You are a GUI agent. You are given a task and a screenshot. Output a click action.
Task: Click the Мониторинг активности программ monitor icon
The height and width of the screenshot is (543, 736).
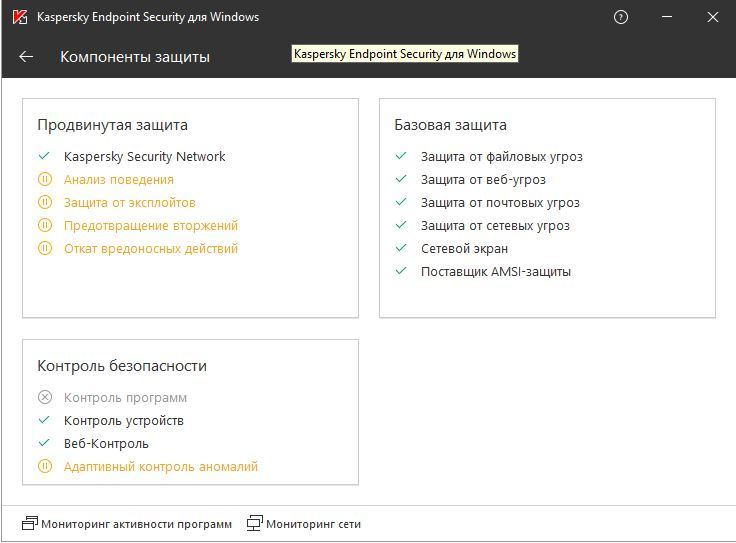click(x=29, y=523)
